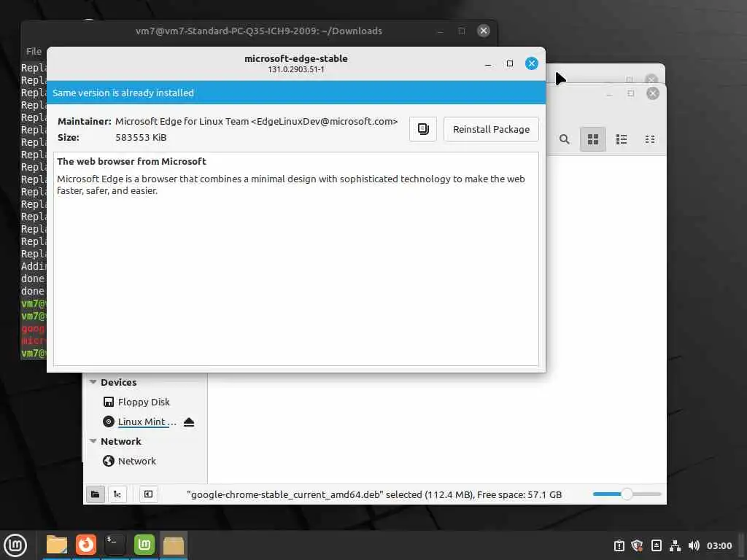Adjust the file manager zoom slider

[627, 494]
